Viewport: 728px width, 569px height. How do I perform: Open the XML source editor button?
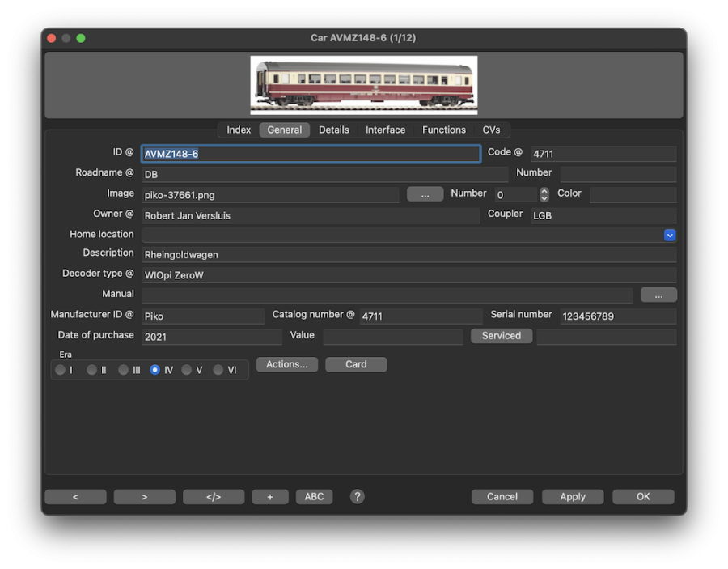[x=214, y=497]
